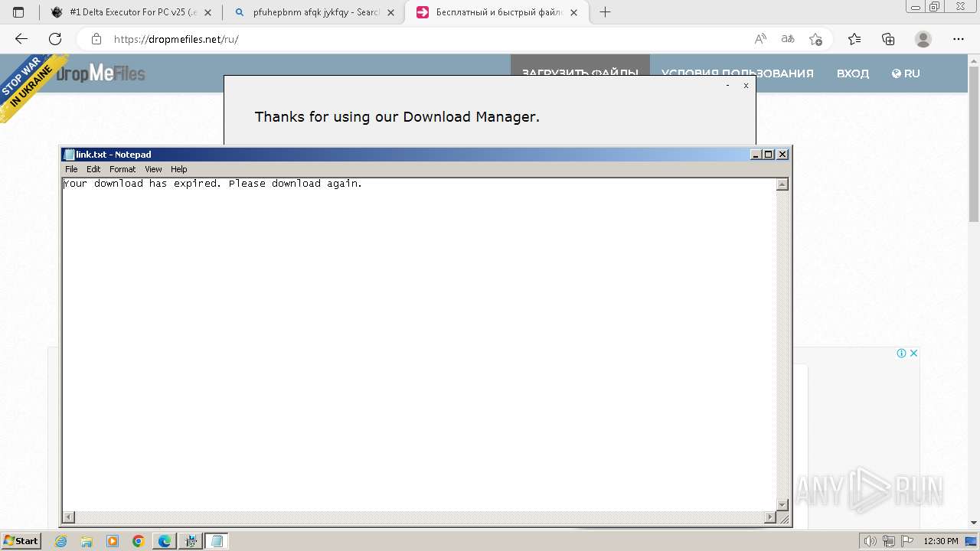This screenshot has width=980, height=551.
Task: Click Notepad vertical scrollbar down arrow
Action: click(782, 504)
